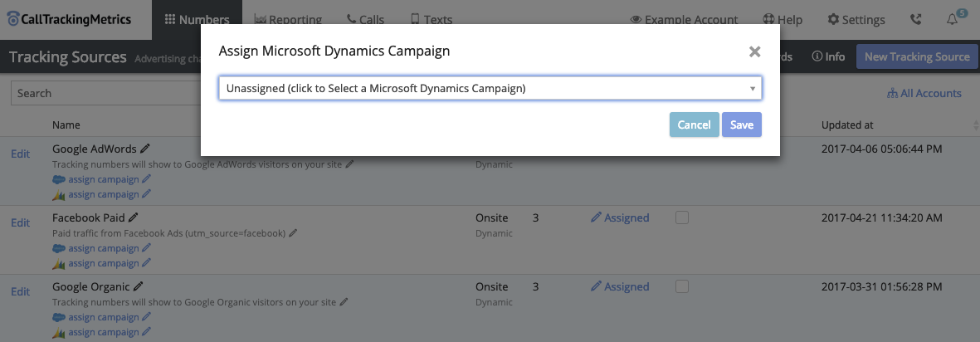Open the Numbers menu tab
The width and height of the screenshot is (980, 342).
coord(197,20)
